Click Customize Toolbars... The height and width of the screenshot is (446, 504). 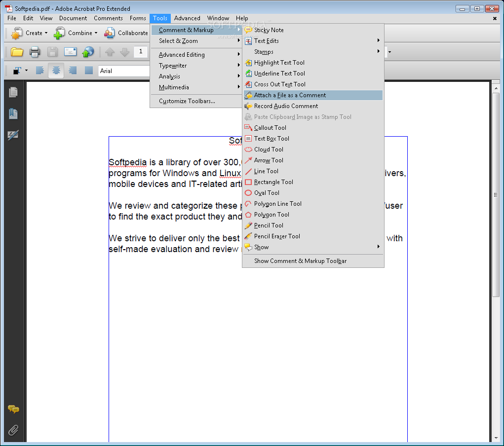click(196, 101)
